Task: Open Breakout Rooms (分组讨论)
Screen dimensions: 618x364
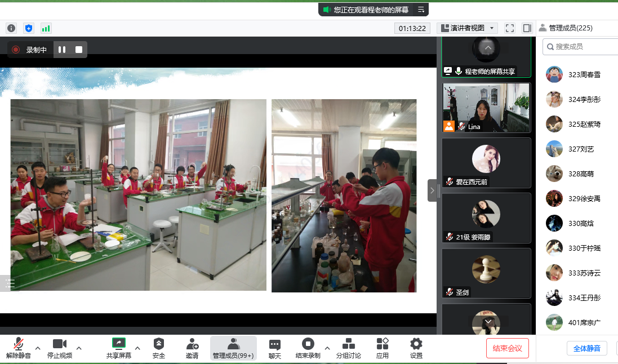Action: [348, 348]
